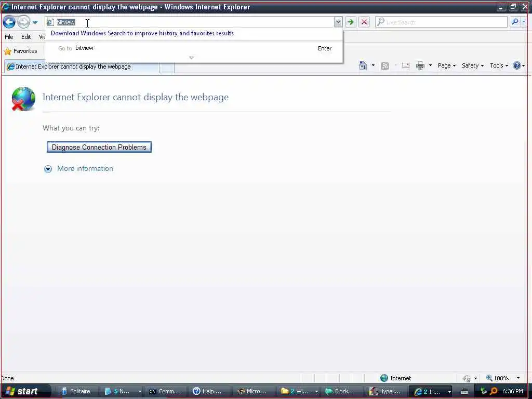This screenshot has height=399, width=532.
Task: Open the Page menu
Action: coord(446,65)
